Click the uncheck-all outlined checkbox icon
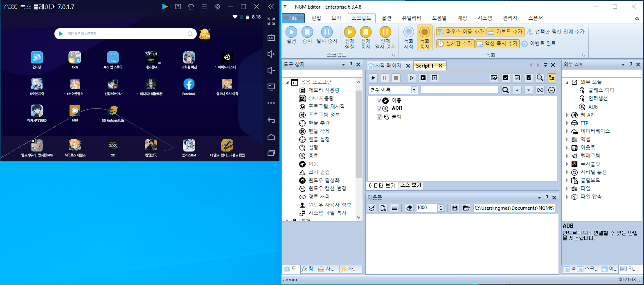The width and height of the screenshot is (644, 285). click(x=517, y=78)
